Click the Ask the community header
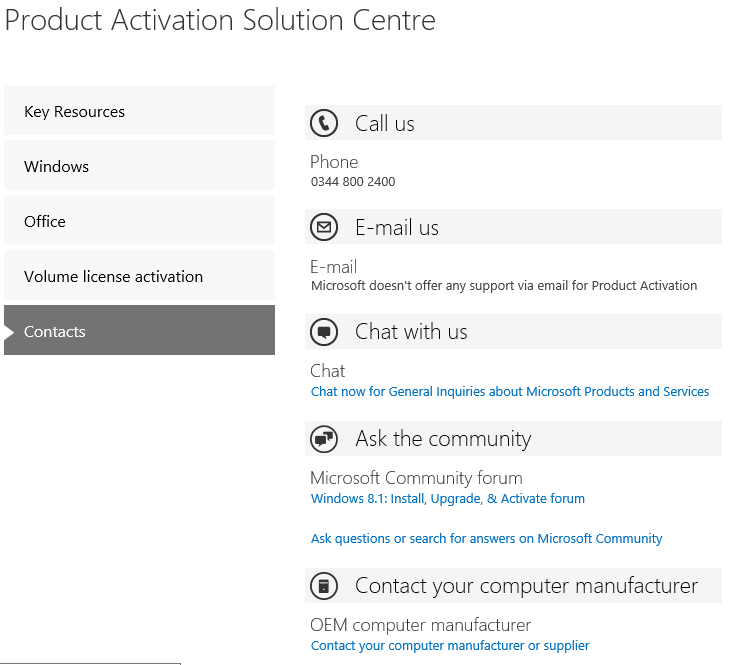This screenshot has height=665, width=751. [x=513, y=438]
